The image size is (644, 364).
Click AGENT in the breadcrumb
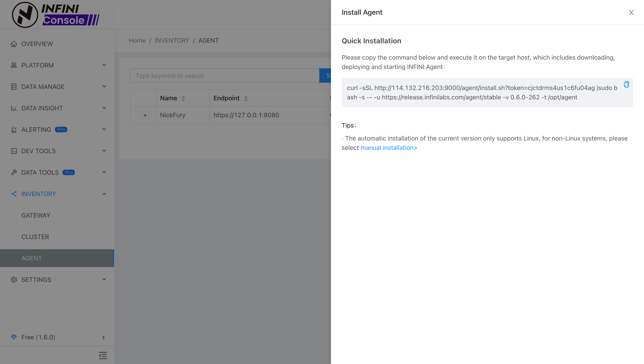click(208, 40)
